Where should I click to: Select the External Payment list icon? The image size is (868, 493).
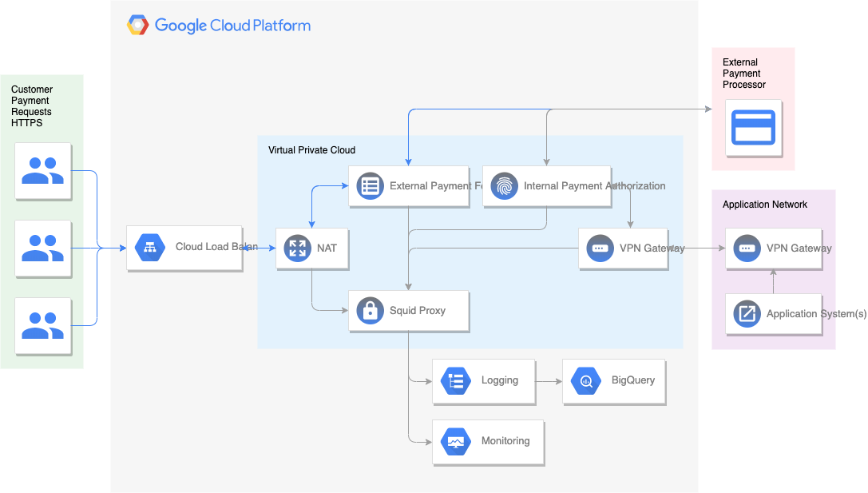pyautogui.click(x=371, y=186)
